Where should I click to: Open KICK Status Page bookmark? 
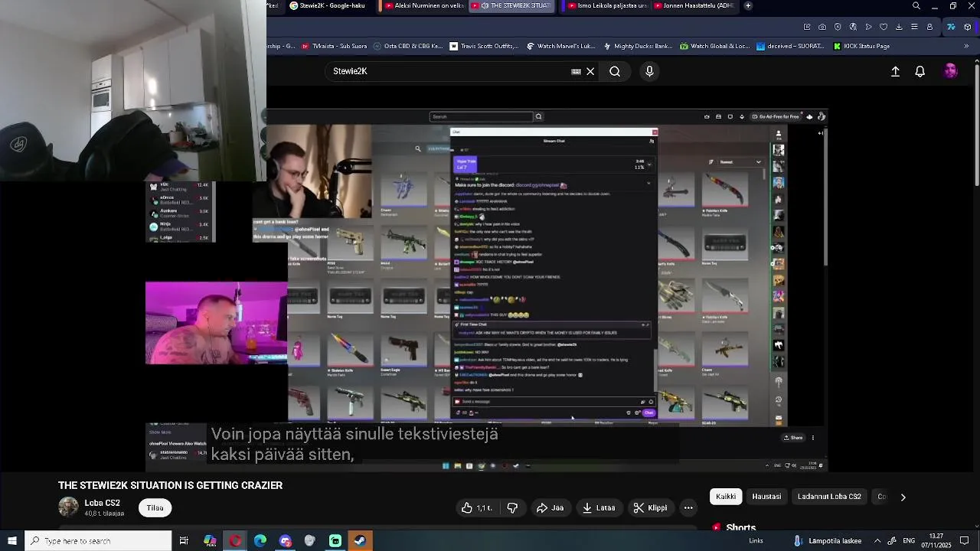(860, 46)
